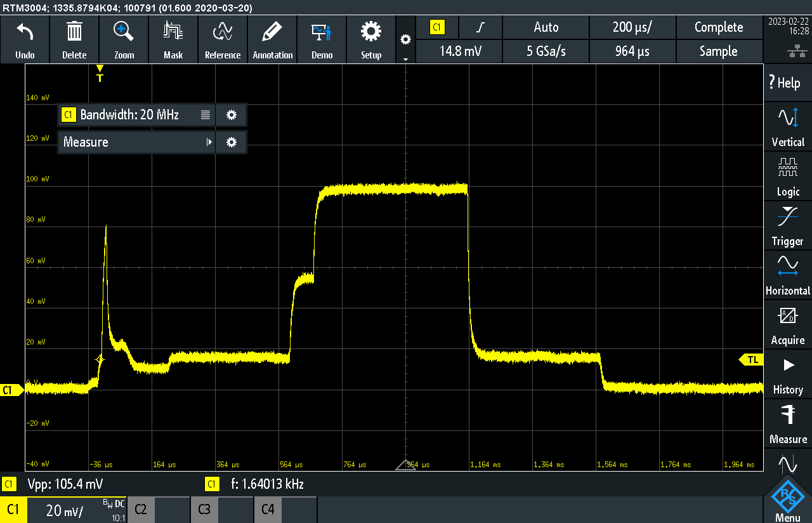The width and height of the screenshot is (812, 523).
Task: Open the Vertical settings menu
Action: click(788, 127)
